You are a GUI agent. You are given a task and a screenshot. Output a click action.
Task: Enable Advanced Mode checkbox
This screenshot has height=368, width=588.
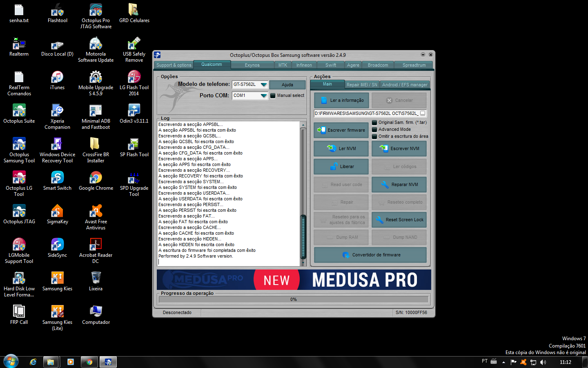click(374, 130)
